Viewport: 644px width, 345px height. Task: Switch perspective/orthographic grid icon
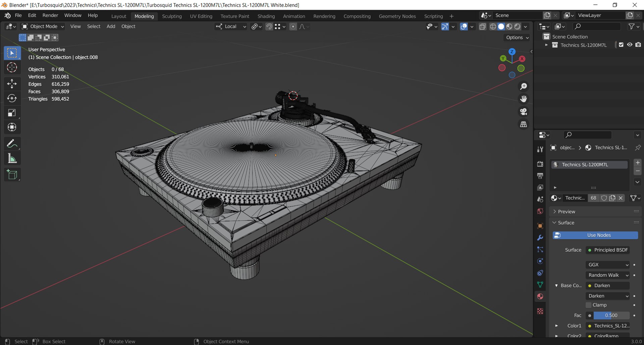(x=523, y=124)
